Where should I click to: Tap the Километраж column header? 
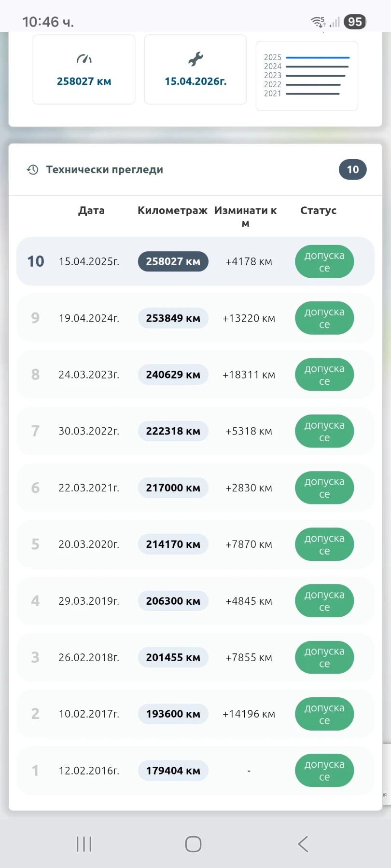(x=172, y=211)
